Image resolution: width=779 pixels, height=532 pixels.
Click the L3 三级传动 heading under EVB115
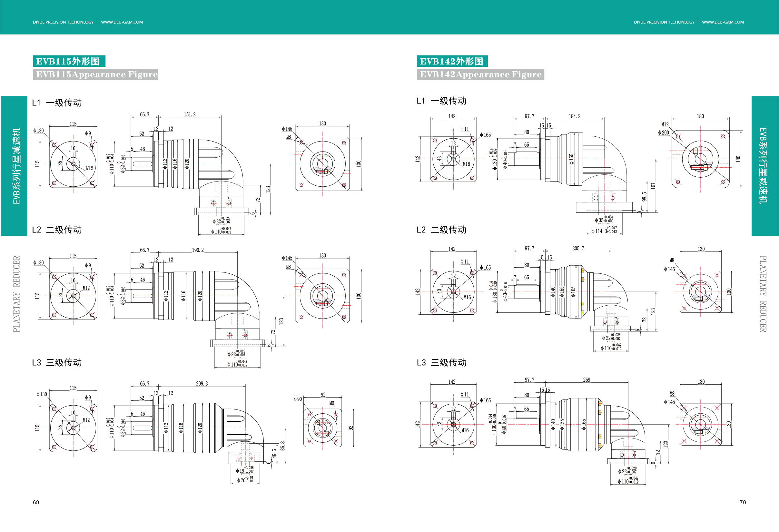(57, 362)
